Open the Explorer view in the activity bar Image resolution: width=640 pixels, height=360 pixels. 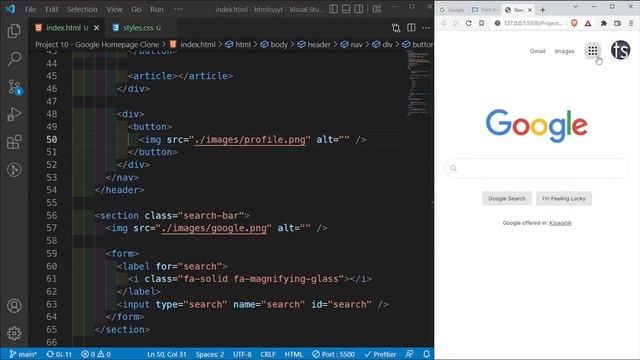[14, 31]
